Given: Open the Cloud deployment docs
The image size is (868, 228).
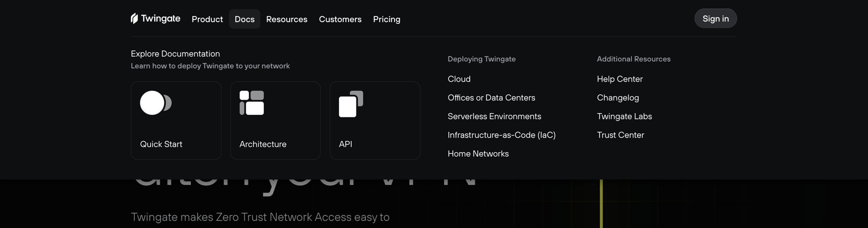Looking at the screenshot, I should (x=459, y=79).
